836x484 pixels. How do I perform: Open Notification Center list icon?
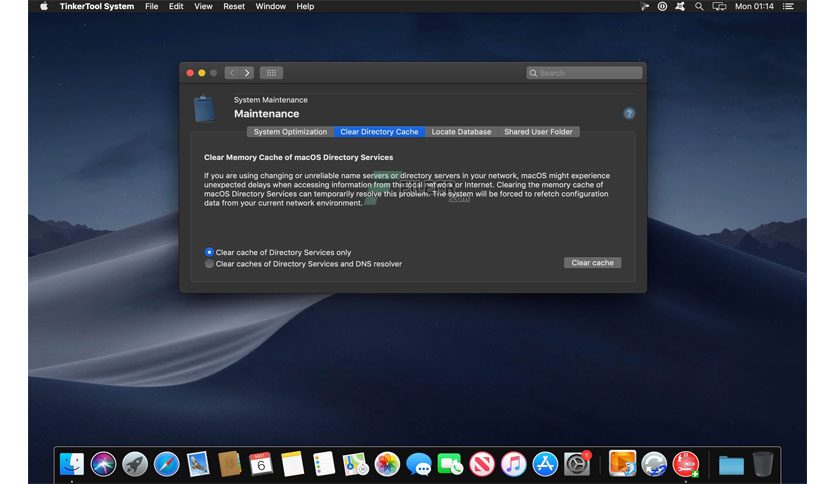click(788, 6)
